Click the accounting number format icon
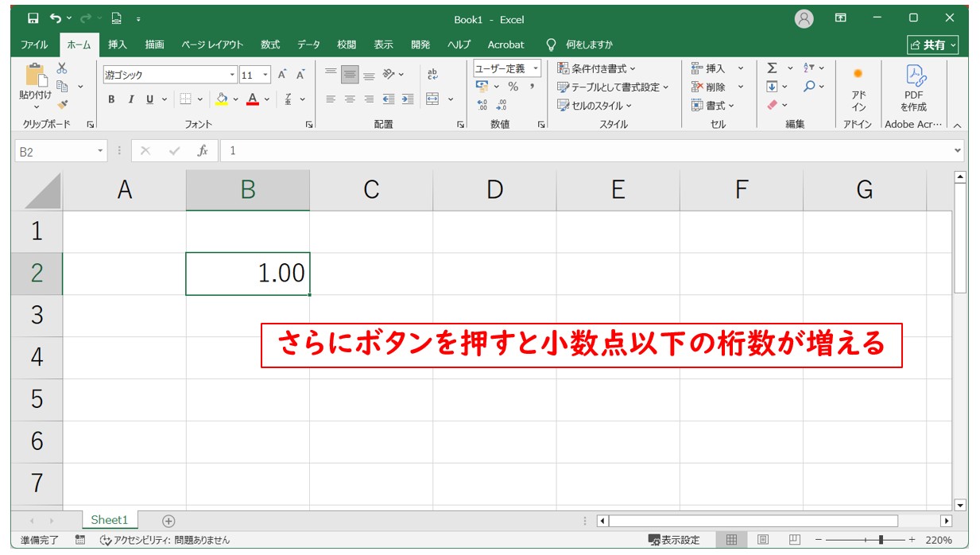 coord(482,86)
